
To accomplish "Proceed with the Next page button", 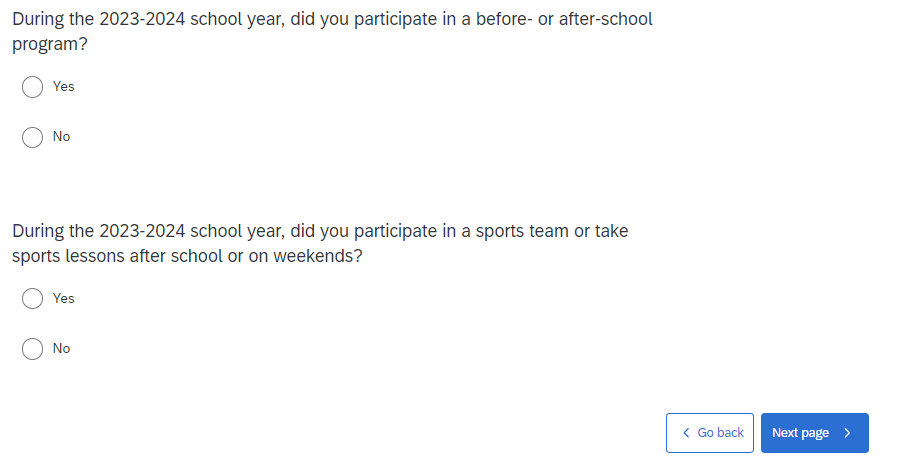I will click(x=814, y=433).
